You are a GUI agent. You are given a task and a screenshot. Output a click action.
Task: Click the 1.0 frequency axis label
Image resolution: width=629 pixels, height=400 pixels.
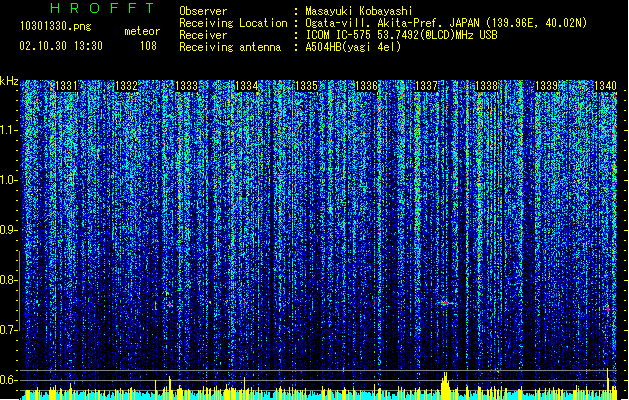[8, 180]
